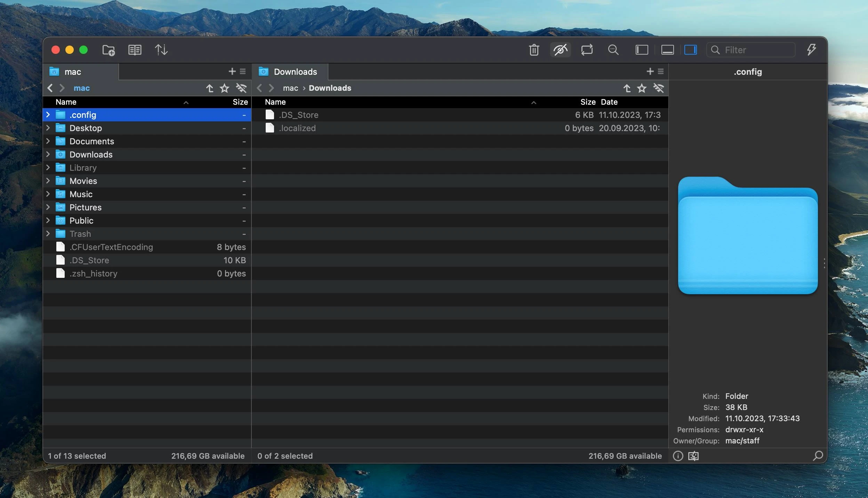Toggle hidden files eye icon

click(x=560, y=50)
